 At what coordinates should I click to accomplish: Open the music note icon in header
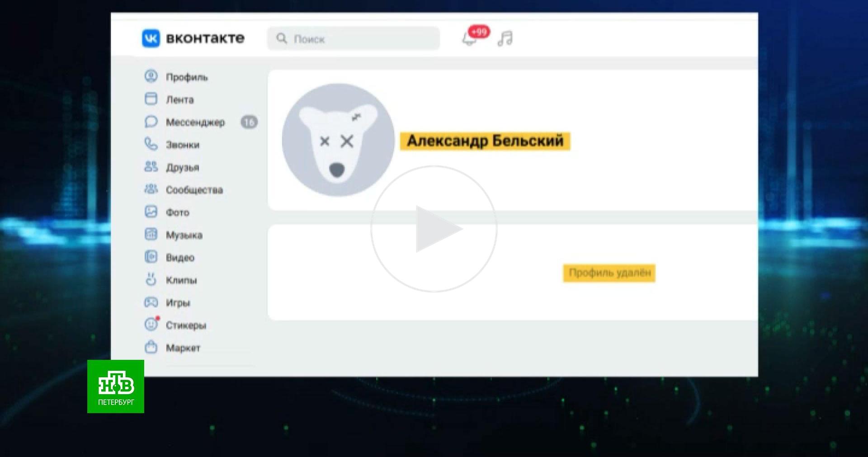pos(505,38)
